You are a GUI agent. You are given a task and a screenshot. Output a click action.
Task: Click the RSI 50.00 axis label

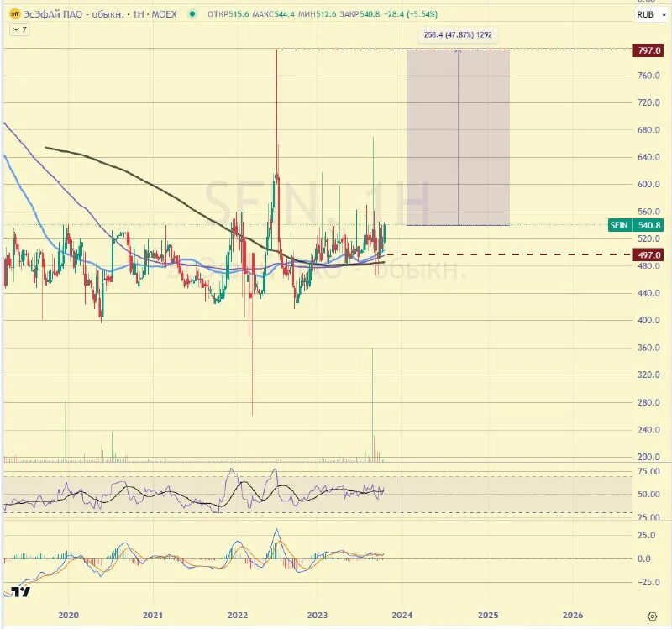click(x=648, y=495)
